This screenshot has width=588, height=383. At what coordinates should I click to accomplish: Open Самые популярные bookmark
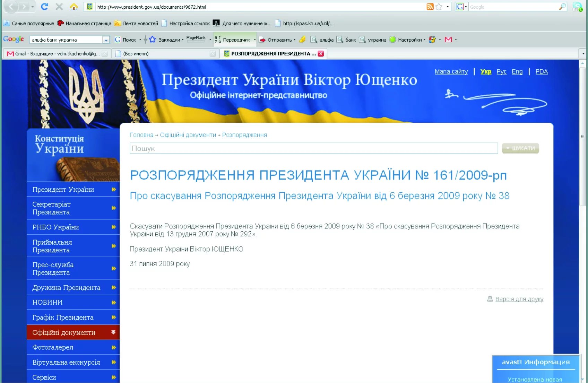[29, 23]
